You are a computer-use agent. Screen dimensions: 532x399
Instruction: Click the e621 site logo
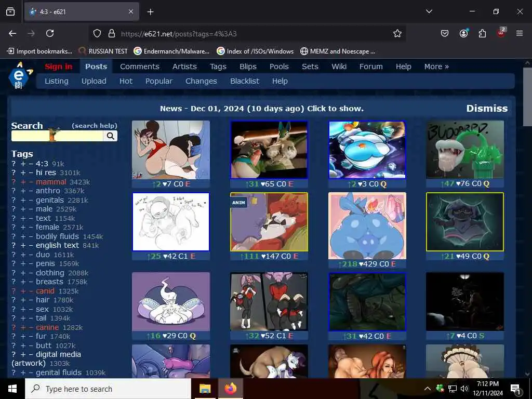coord(20,75)
